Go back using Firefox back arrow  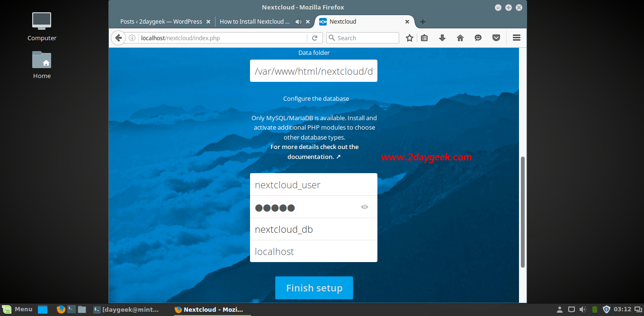point(118,38)
